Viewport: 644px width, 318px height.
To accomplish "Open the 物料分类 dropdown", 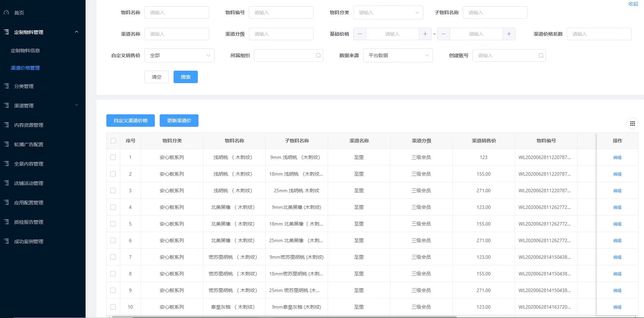I will point(388,12).
